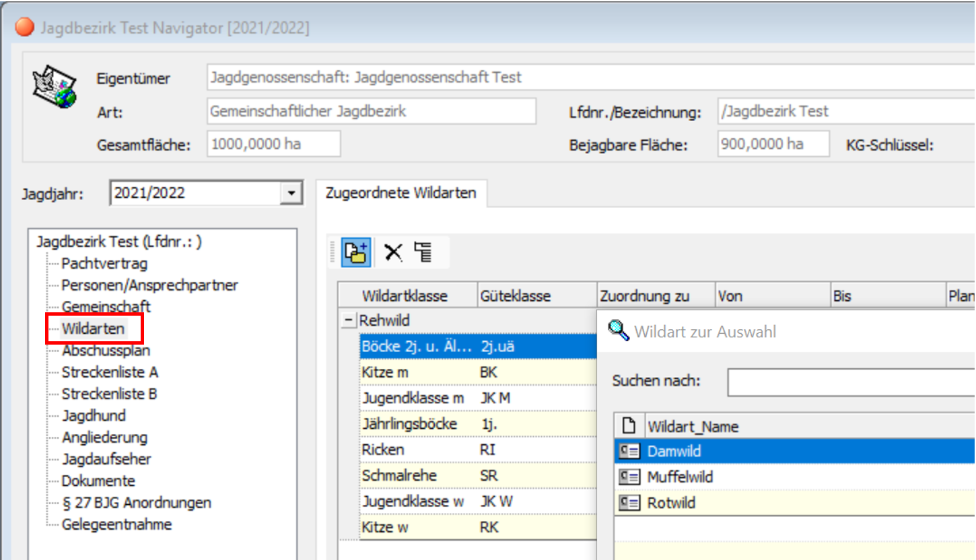976x560 pixels.
Task: Click the tree structure toolbar icon
Action: point(423,252)
